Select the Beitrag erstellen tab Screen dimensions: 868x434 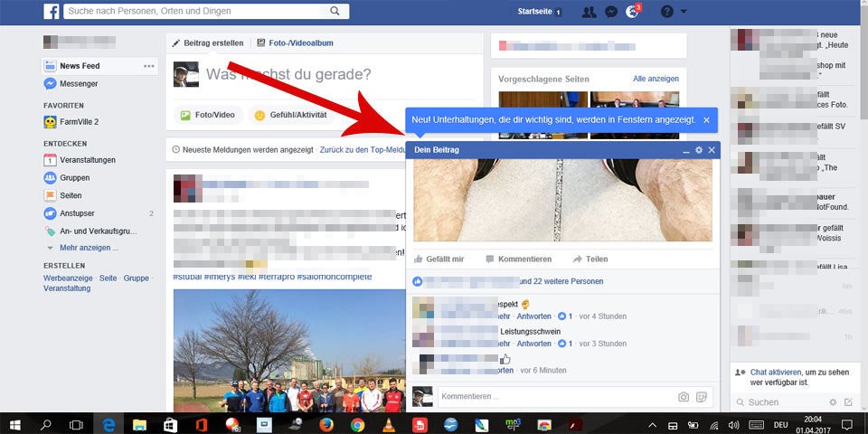pyautogui.click(x=208, y=42)
